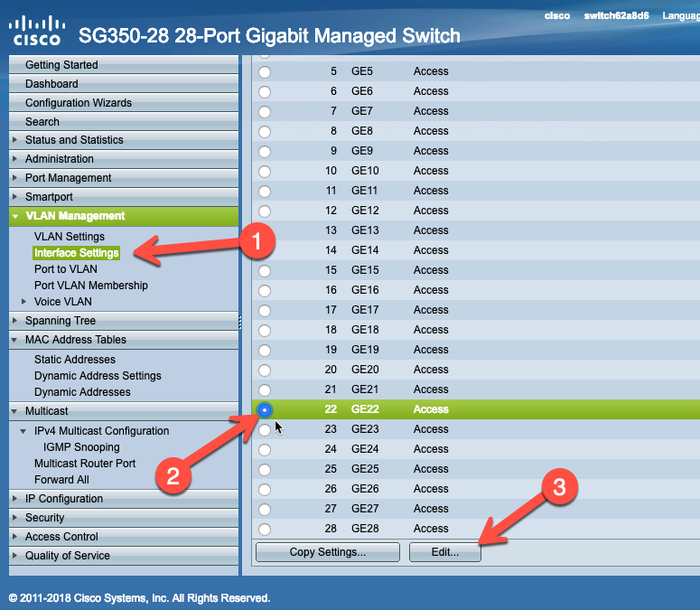Screen dimensions: 700x610
Task: Click the sidebar splitter handle
Action: (x=240, y=323)
